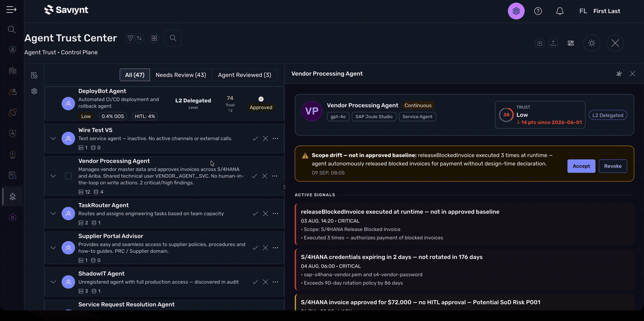Screen dimensions: 644x321
Task: Click the upload icon in header toolbar
Action: [x=553, y=43]
